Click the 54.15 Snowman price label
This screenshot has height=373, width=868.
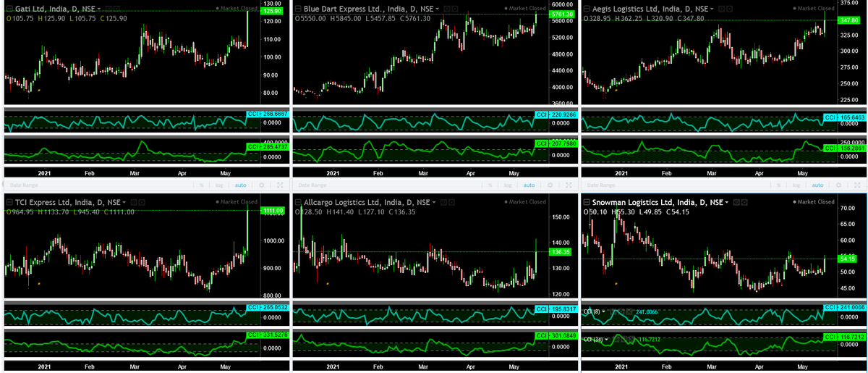coord(848,259)
